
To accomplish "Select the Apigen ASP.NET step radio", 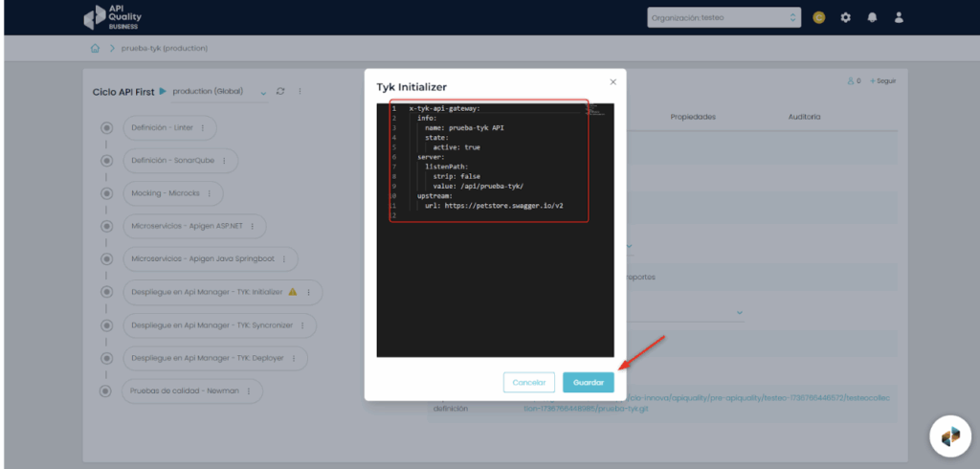I will coord(107,227).
